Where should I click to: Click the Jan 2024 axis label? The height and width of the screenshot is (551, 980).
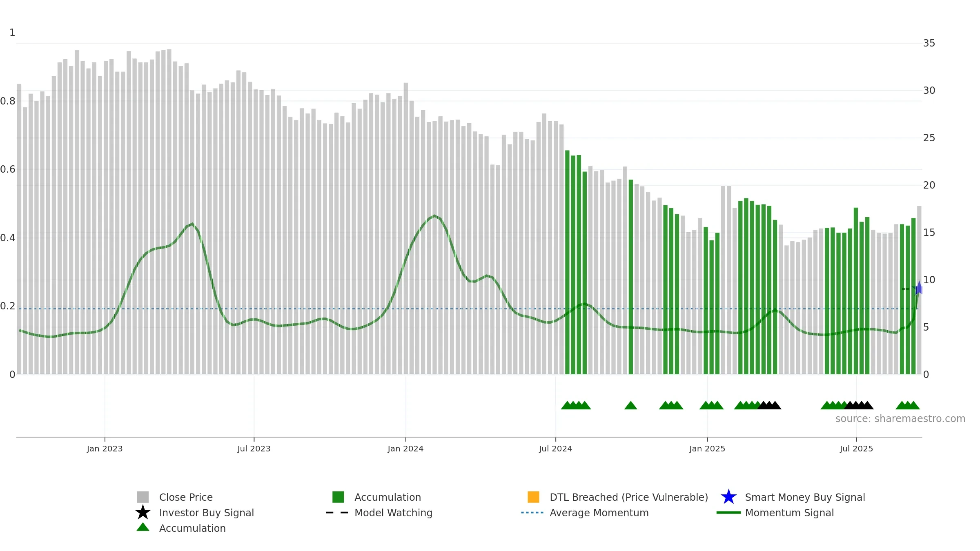[x=405, y=449]
